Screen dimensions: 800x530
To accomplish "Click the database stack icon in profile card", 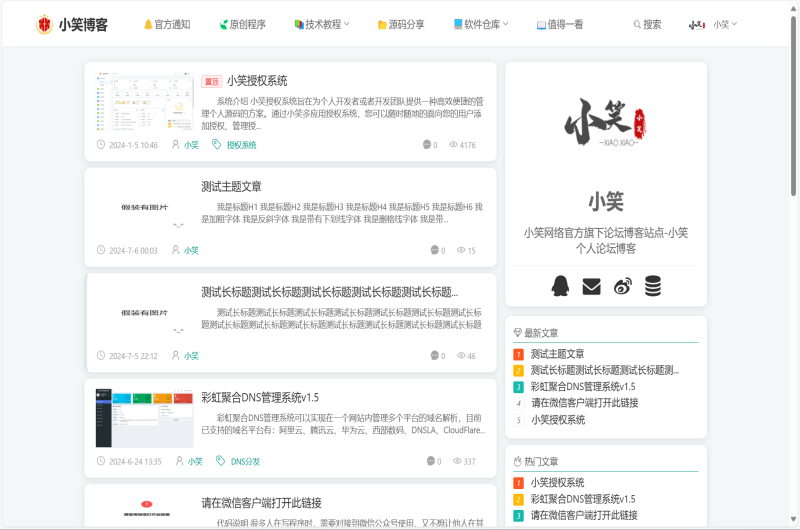I will (x=652, y=286).
